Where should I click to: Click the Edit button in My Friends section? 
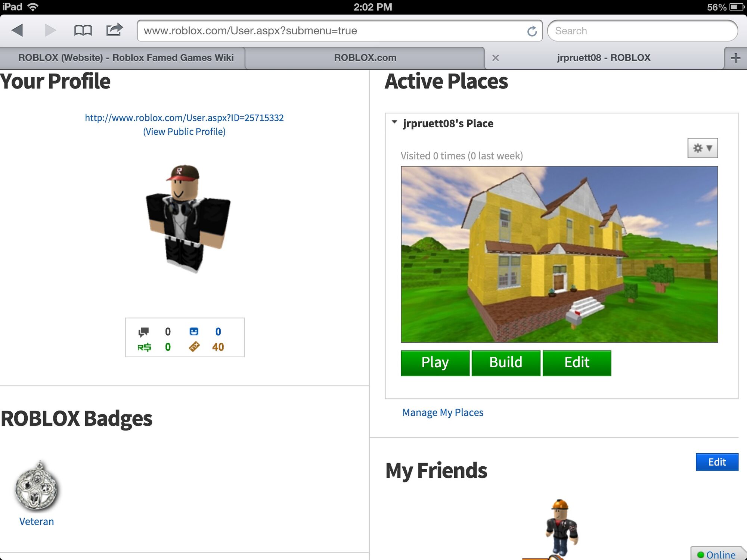pos(718,461)
